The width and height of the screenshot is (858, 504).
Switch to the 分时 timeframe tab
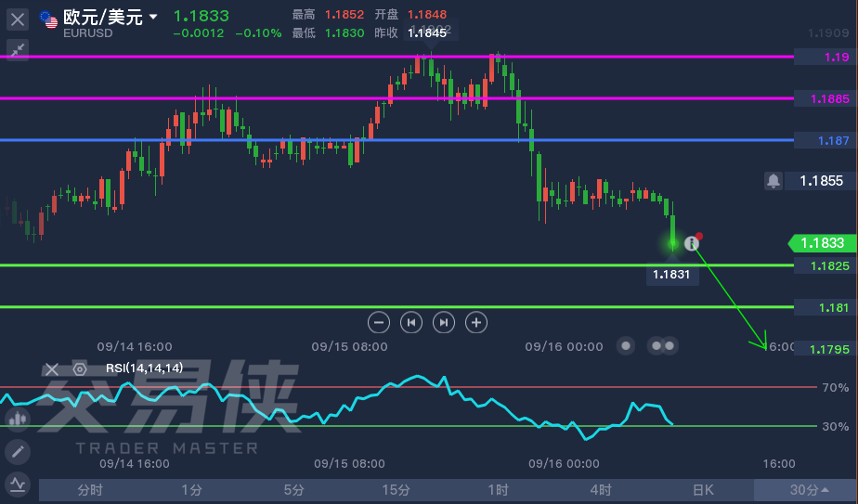point(90,490)
